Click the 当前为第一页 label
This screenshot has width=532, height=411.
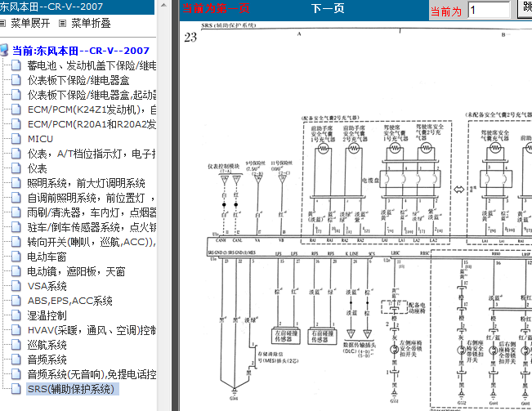tap(216, 8)
